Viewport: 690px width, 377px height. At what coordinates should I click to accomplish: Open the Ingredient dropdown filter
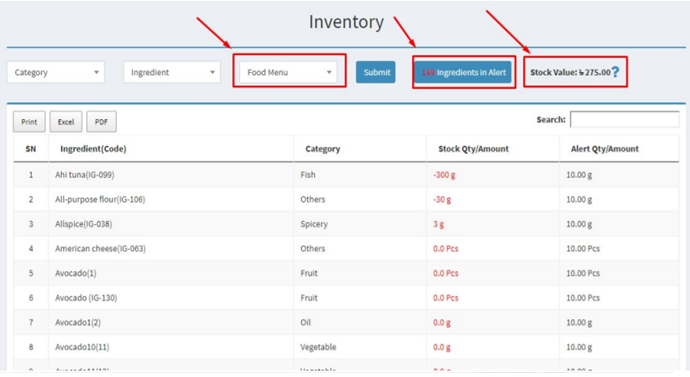[x=172, y=72]
